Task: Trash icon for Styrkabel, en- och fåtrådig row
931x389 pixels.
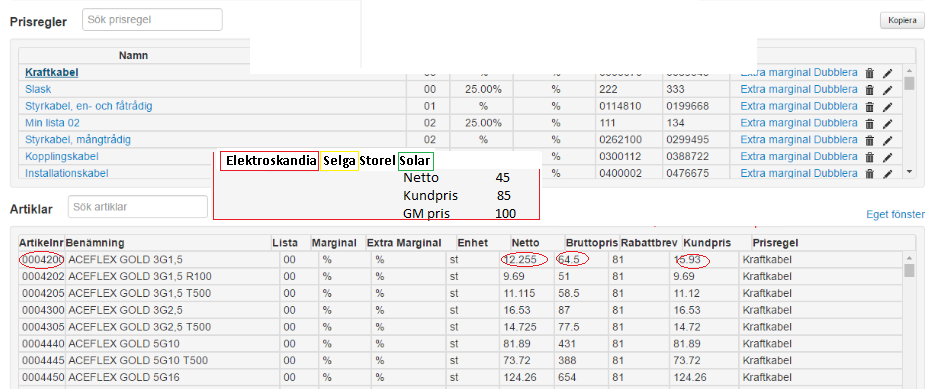Action: pyautogui.click(x=869, y=106)
